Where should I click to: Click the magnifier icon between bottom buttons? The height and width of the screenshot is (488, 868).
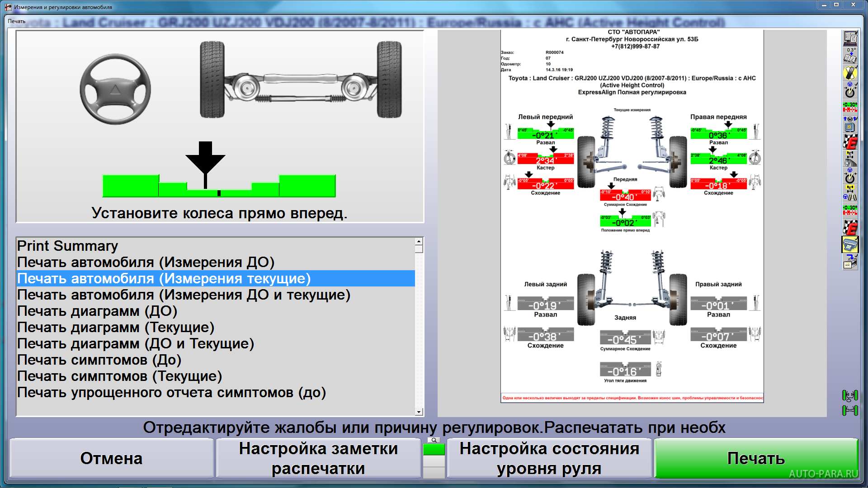pyautogui.click(x=434, y=440)
